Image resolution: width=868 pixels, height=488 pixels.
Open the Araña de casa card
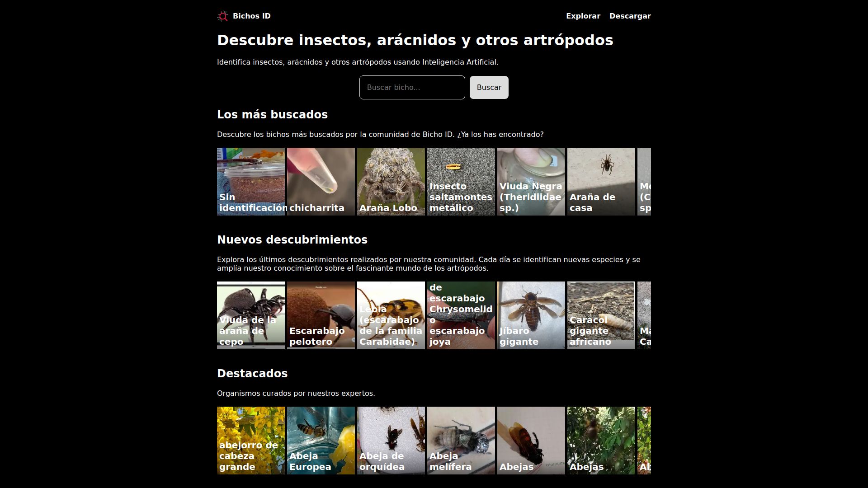tap(601, 182)
